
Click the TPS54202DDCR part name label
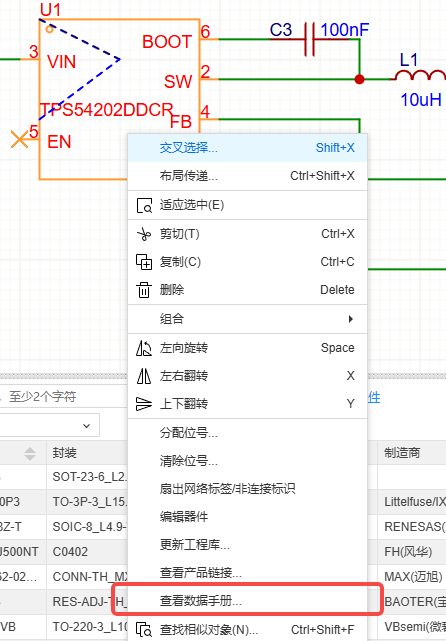tap(106, 110)
